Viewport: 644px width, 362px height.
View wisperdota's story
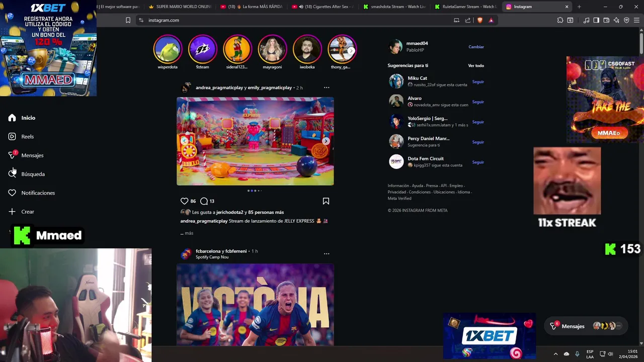[168, 49]
